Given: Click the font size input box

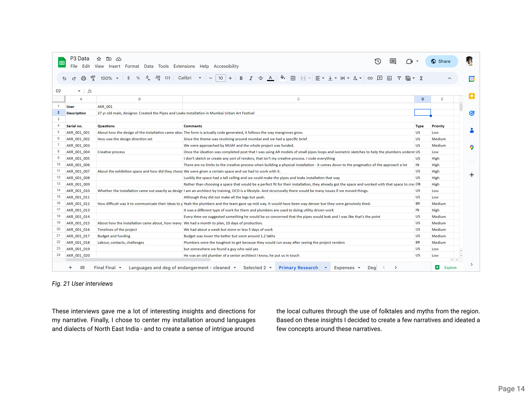Looking at the screenshot, I should (x=221, y=78).
